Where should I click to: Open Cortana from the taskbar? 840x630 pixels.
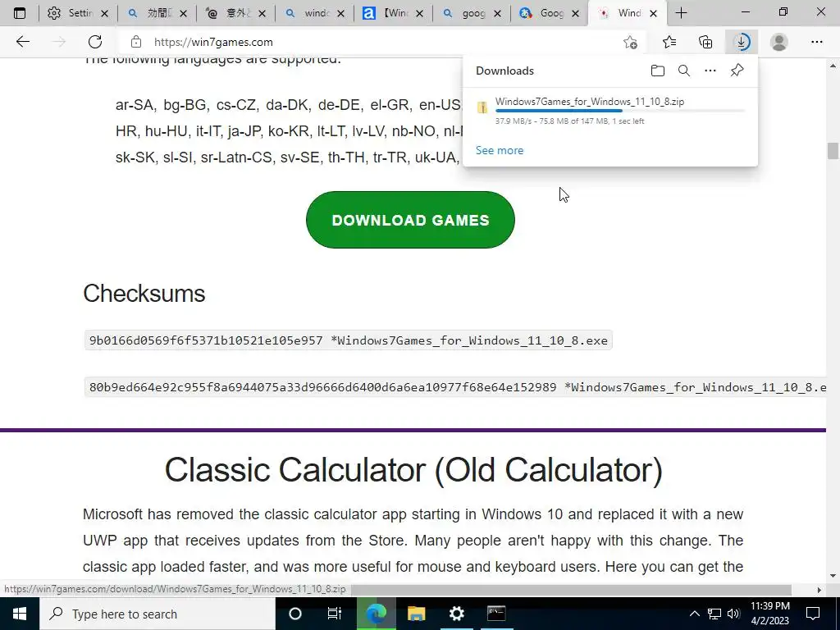[x=294, y=614]
